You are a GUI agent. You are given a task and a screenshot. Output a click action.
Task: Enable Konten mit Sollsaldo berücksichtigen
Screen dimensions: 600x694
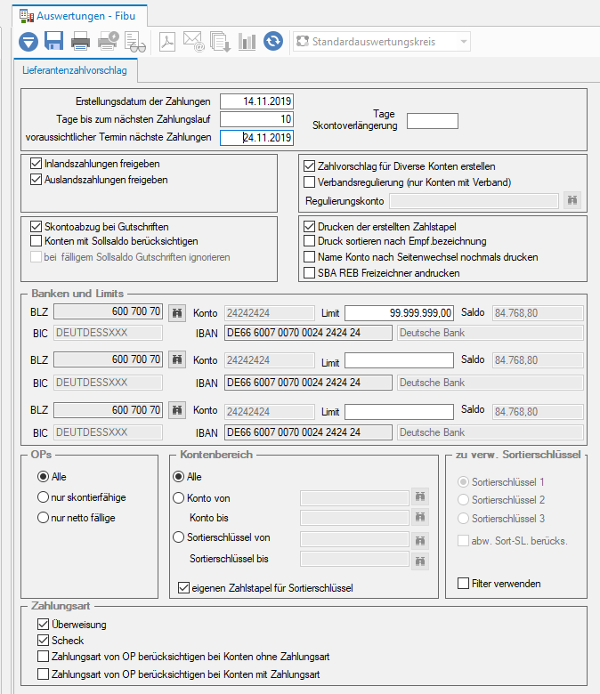(x=36, y=241)
